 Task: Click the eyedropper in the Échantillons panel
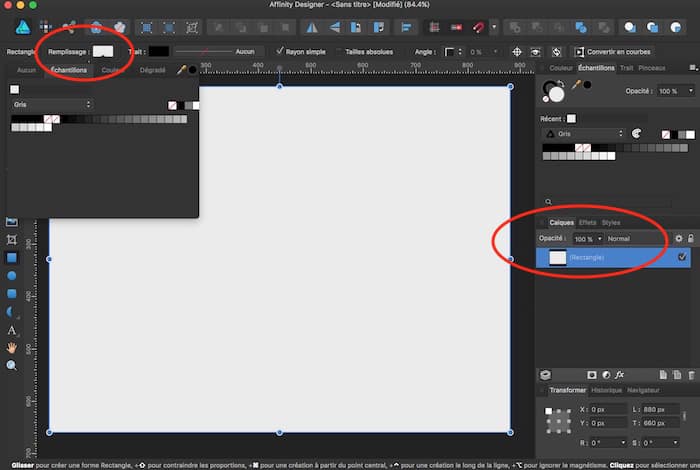coord(576,84)
